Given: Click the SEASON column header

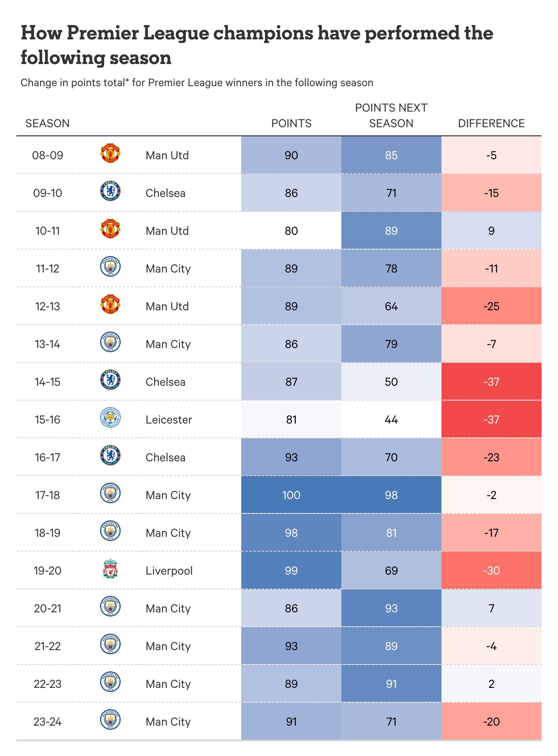Looking at the screenshot, I should tap(48, 124).
